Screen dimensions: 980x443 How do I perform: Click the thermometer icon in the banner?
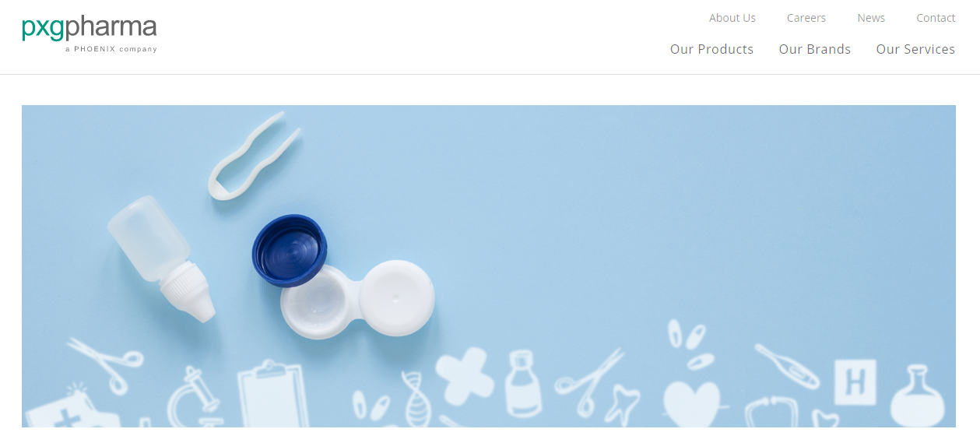[787, 366]
